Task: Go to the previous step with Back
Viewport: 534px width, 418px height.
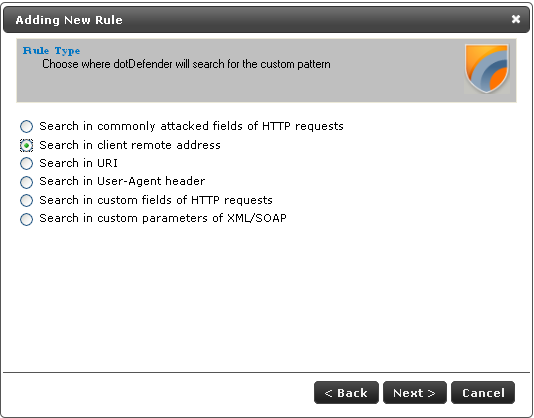Action: pos(346,392)
